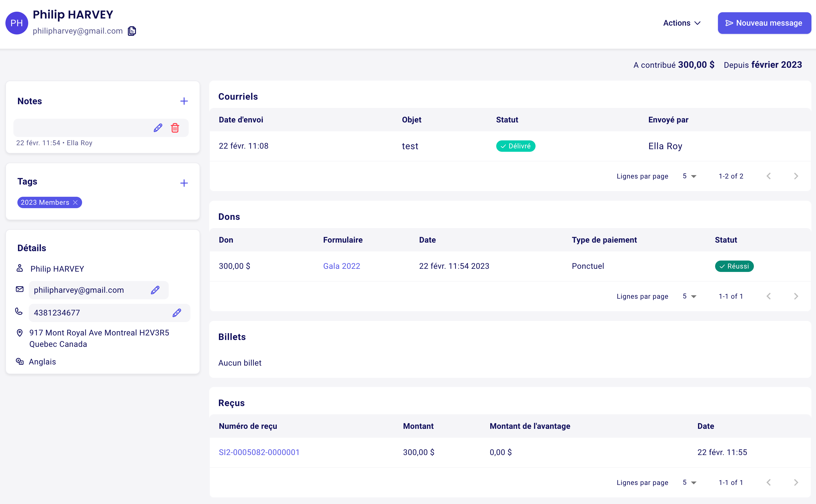Remove the 2023 Members tag
The width and height of the screenshot is (816, 504).
click(76, 202)
